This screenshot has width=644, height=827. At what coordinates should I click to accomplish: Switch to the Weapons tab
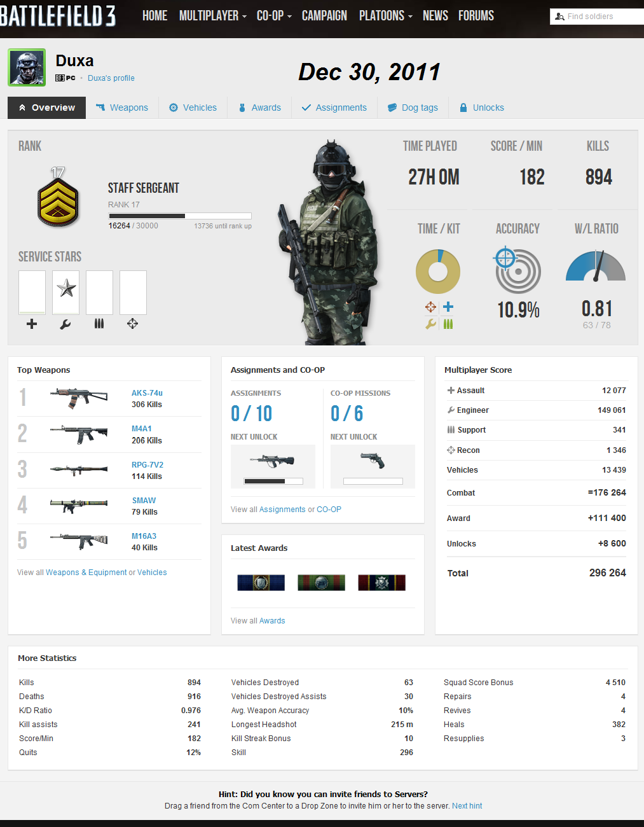[122, 108]
